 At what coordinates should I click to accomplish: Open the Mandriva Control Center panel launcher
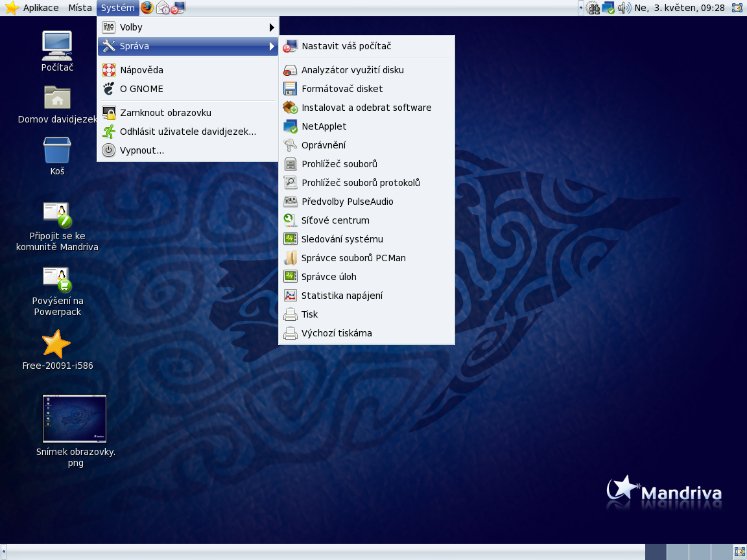pos(178,8)
